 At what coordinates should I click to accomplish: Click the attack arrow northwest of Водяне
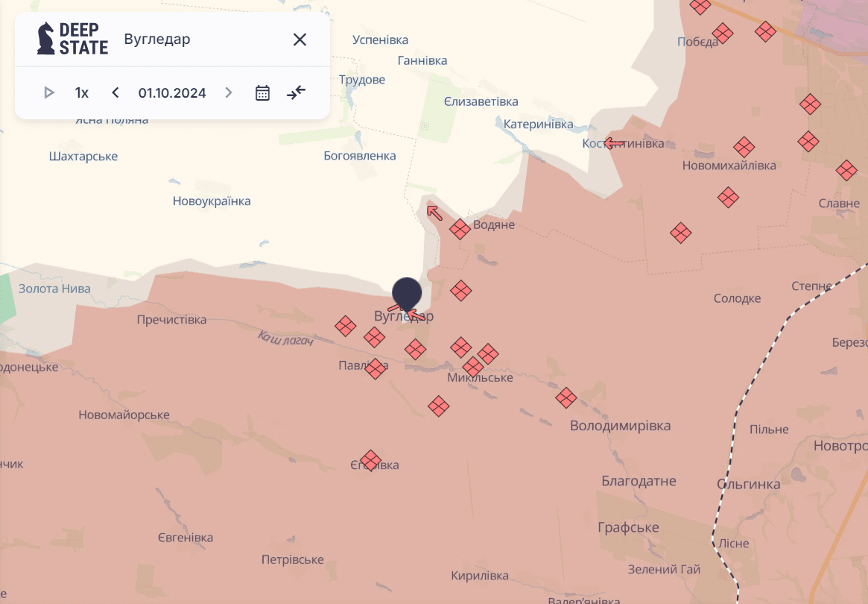coord(434,213)
